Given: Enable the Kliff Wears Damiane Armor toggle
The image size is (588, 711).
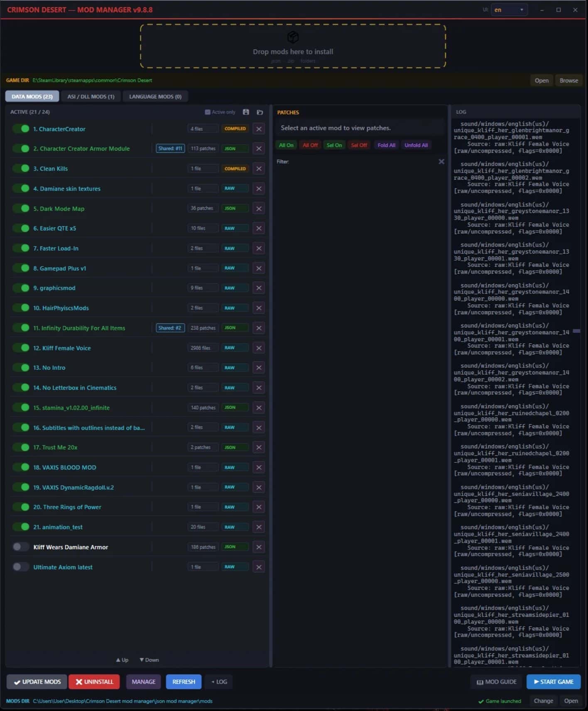Looking at the screenshot, I should pos(21,547).
